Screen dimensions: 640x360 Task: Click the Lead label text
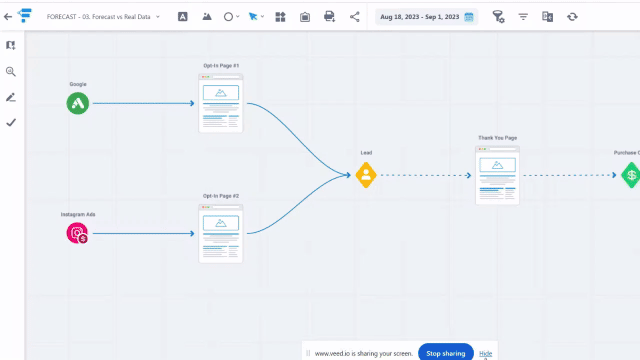[x=366, y=153]
